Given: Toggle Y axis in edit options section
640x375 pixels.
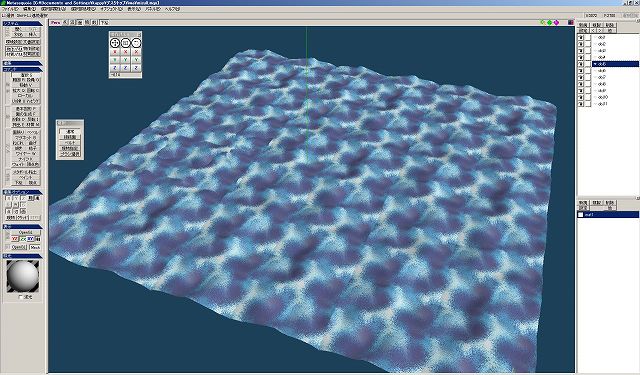Looking at the screenshot, I should coord(16,198).
